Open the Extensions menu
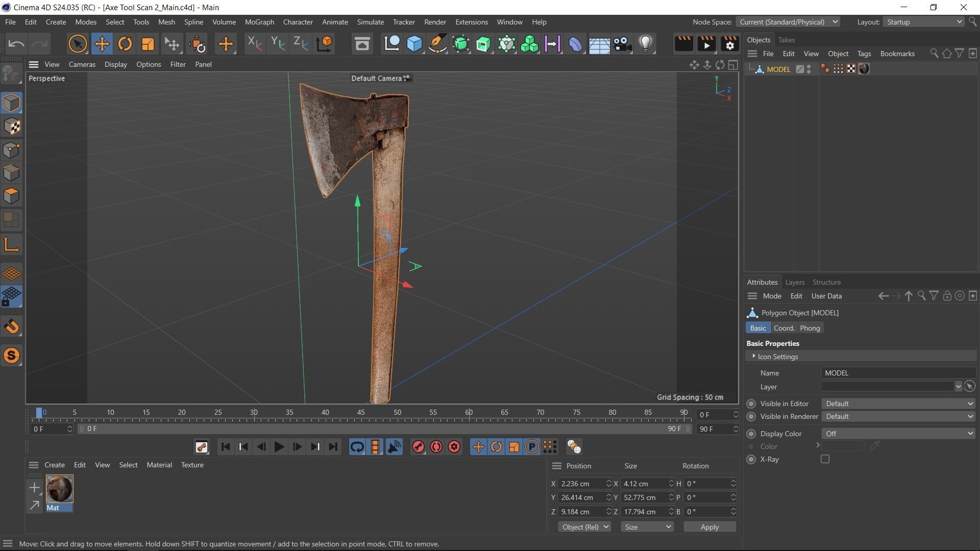Screen dimensions: 980x551 click(x=471, y=22)
